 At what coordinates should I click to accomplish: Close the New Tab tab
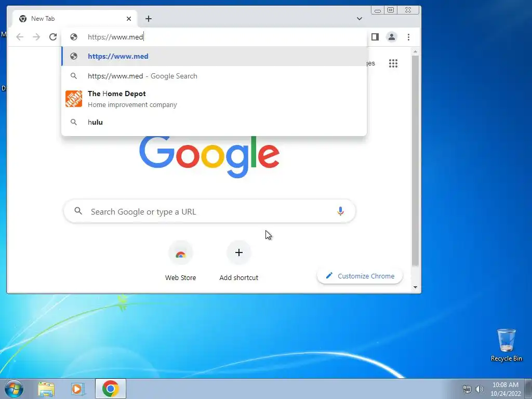click(129, 19)
